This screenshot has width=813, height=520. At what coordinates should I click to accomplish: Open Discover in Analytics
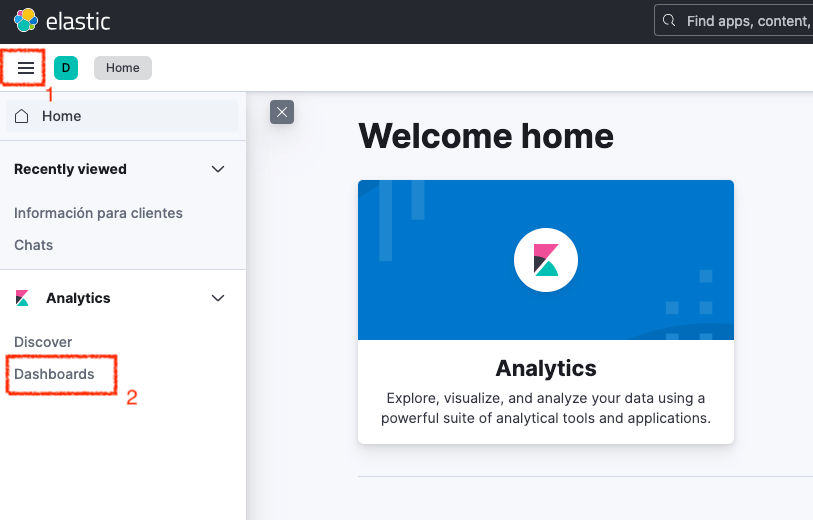(43, 342)
